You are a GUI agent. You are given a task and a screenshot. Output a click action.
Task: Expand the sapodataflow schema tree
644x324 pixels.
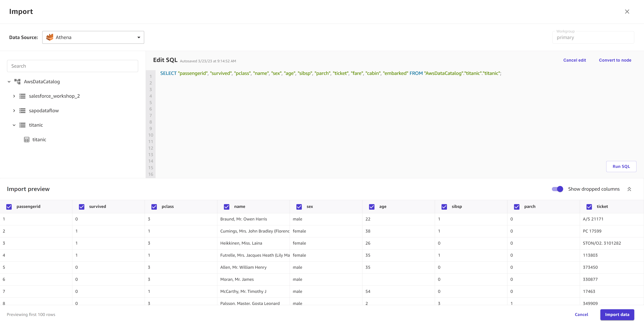[x=14, y=110]
